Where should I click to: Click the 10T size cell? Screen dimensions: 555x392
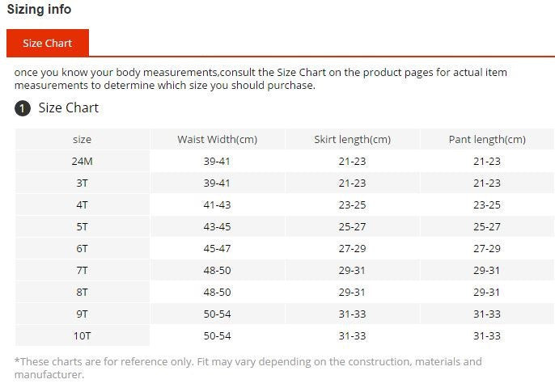(x=82, y=335)
